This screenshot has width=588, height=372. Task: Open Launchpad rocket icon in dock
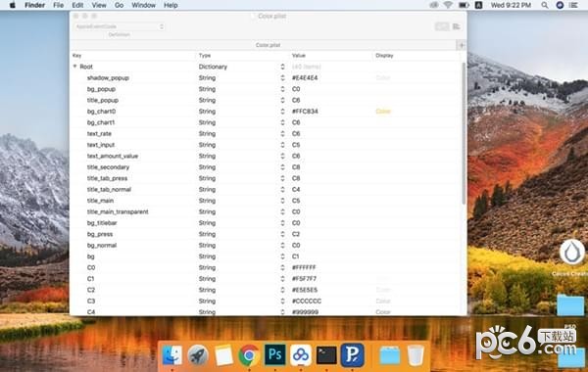[x=198, y=354]
